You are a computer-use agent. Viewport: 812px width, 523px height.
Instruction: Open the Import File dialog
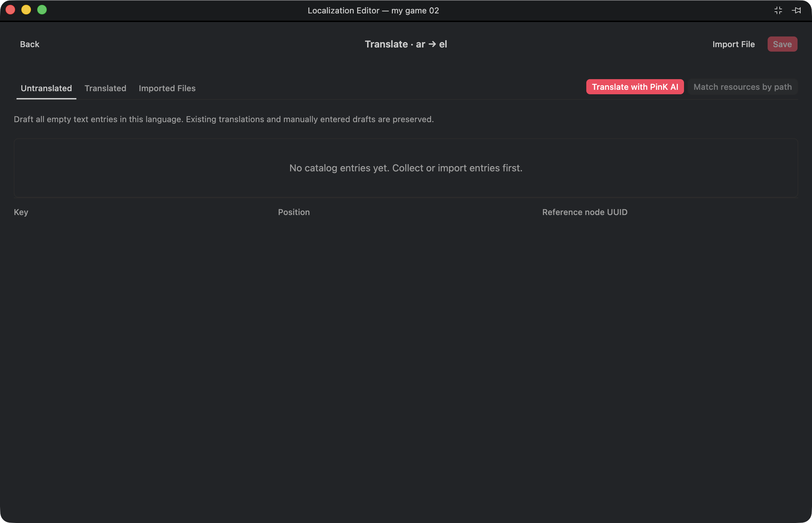click(x=734, y=44)
